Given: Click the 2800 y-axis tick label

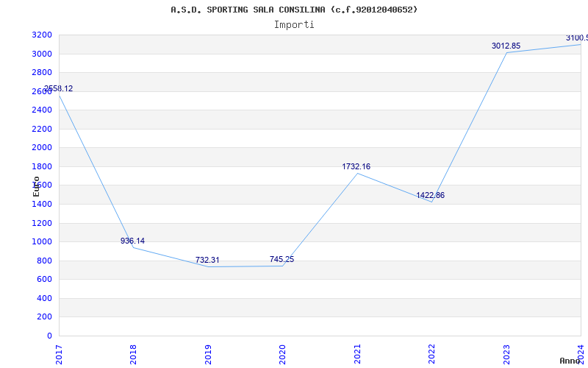Looking at the screenshot, I should coord(42,73).
